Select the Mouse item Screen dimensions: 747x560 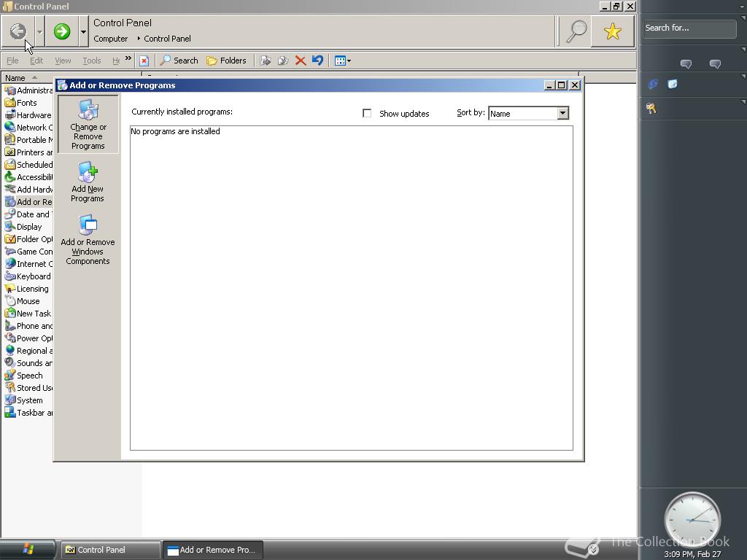(22, 301)
